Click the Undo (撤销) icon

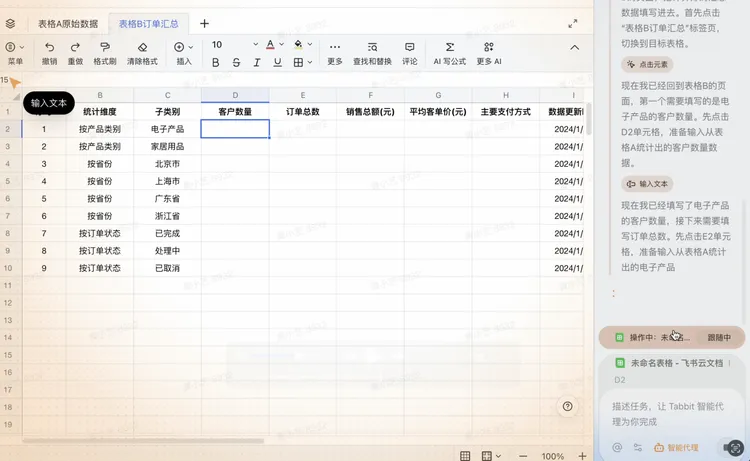coord(49,47)
